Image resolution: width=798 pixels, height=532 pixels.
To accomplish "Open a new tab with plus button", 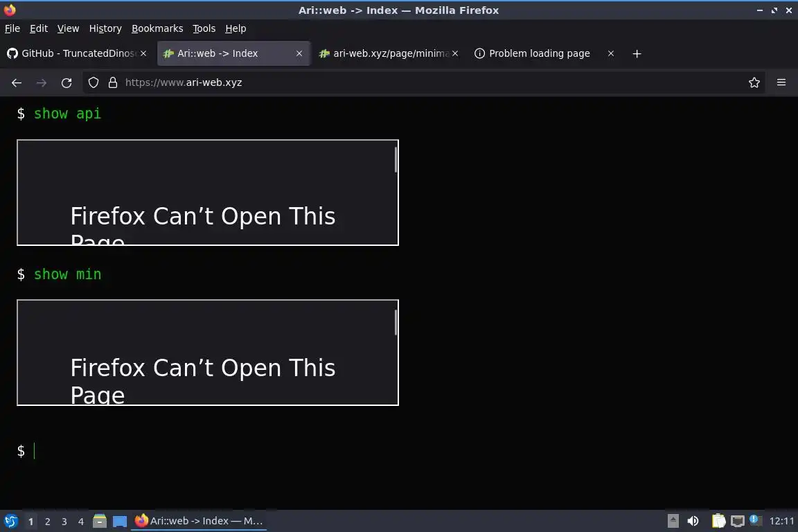I will point(637,53).
